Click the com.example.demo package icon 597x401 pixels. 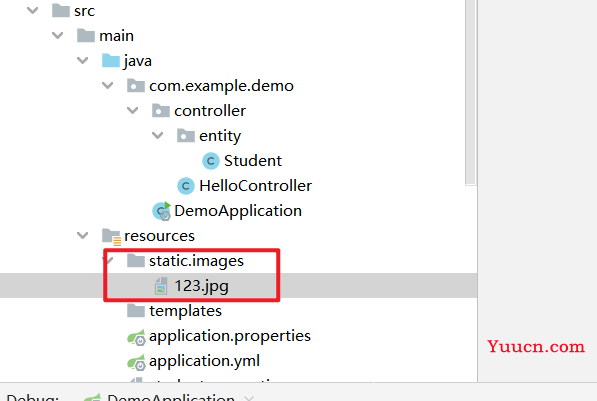click(136, 86)
